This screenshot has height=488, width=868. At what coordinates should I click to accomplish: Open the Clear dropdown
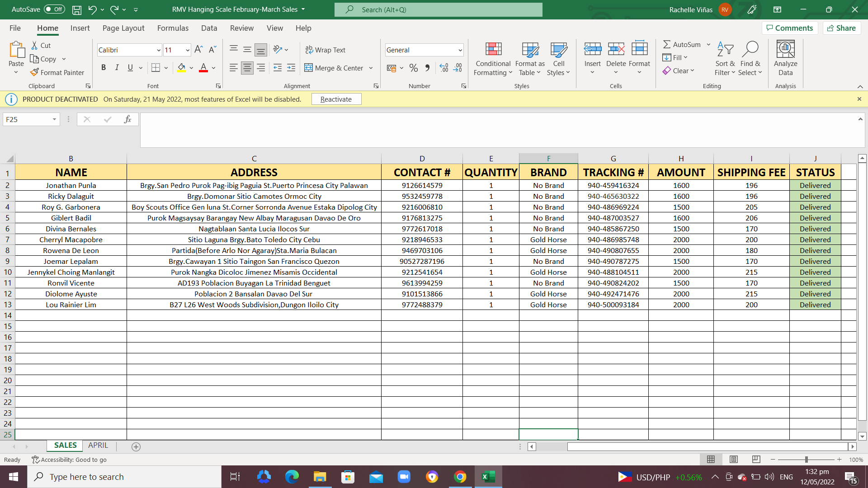(678, 70)
